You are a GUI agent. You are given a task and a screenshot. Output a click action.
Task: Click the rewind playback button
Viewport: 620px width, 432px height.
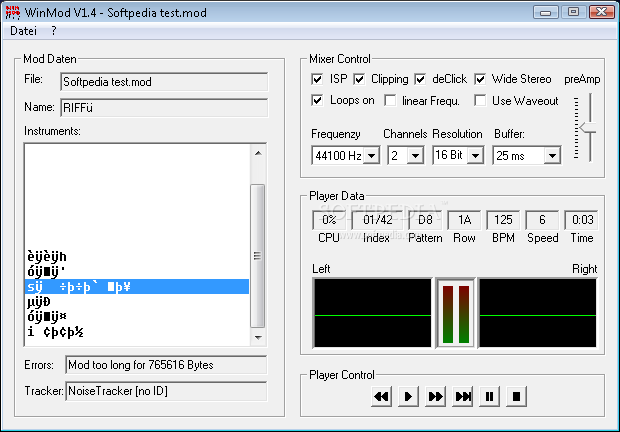(382, 396)
